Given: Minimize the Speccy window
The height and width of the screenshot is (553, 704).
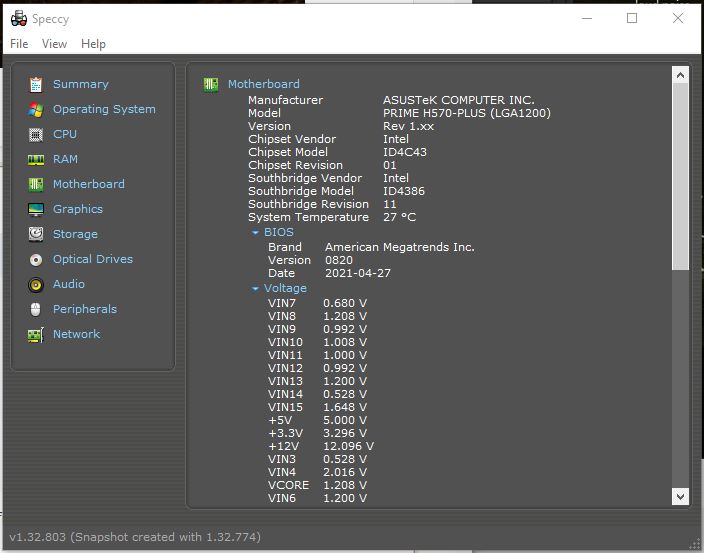Looking at the screenshot, I should pos(587,18).
